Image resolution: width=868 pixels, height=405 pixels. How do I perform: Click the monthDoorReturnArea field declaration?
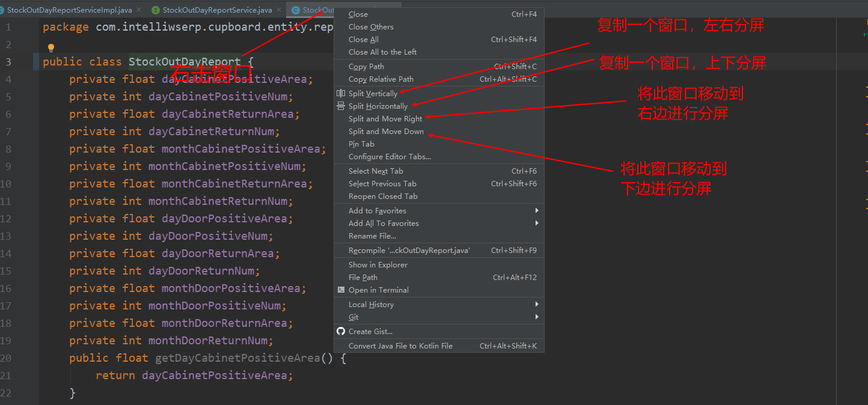pos(181,323)
